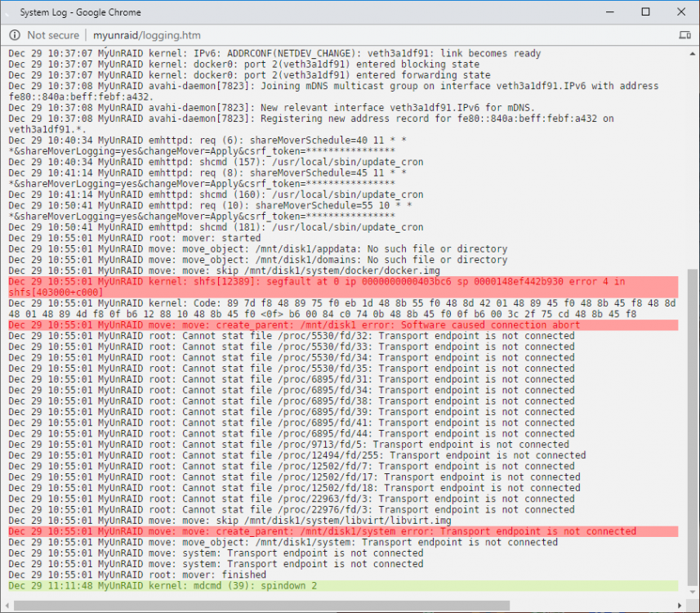Click the device/cast icon in address bar
The image size is (700, 613).
pos(684,35)
